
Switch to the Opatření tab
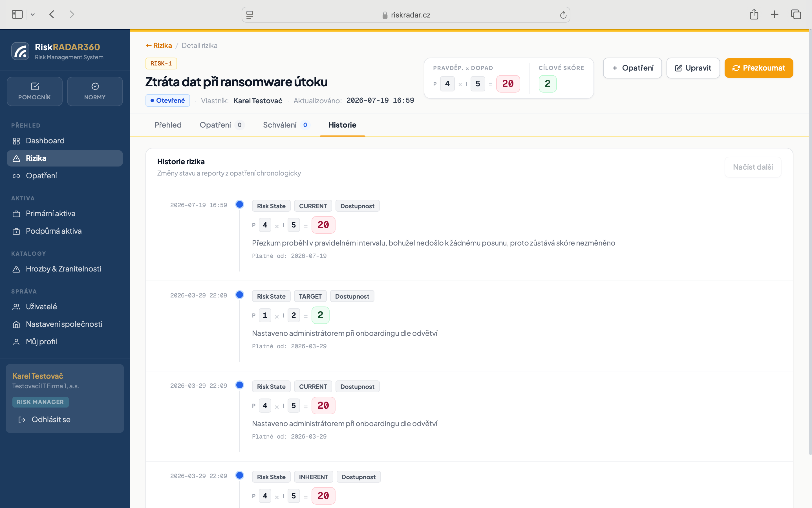coord(222,125)
